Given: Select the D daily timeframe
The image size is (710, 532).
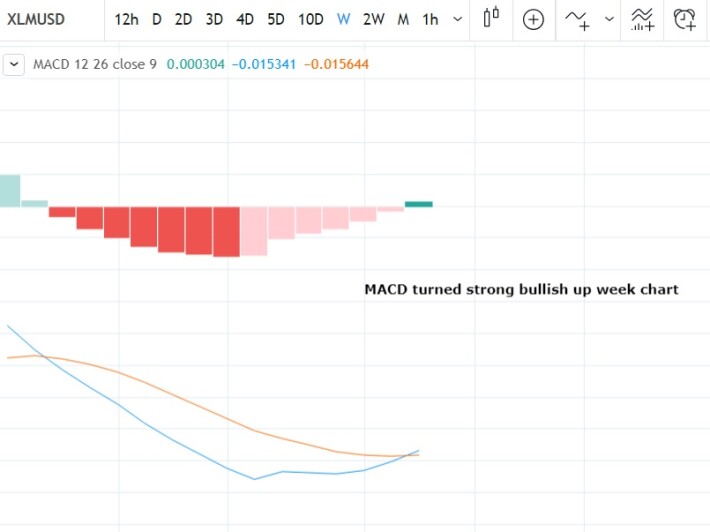Looking at the screenshot, I should [x=157, y=19].
